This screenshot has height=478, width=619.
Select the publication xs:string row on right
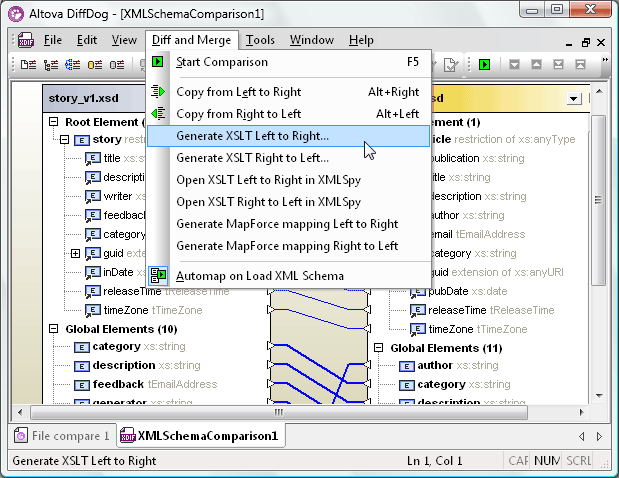pos(476,158)
